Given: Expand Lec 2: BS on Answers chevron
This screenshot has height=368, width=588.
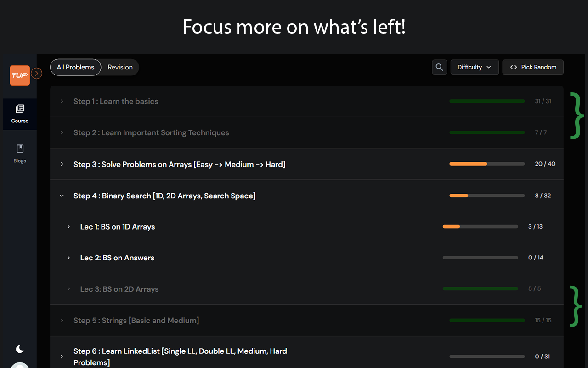Looking at the screenshot, I should click(68, 258).
